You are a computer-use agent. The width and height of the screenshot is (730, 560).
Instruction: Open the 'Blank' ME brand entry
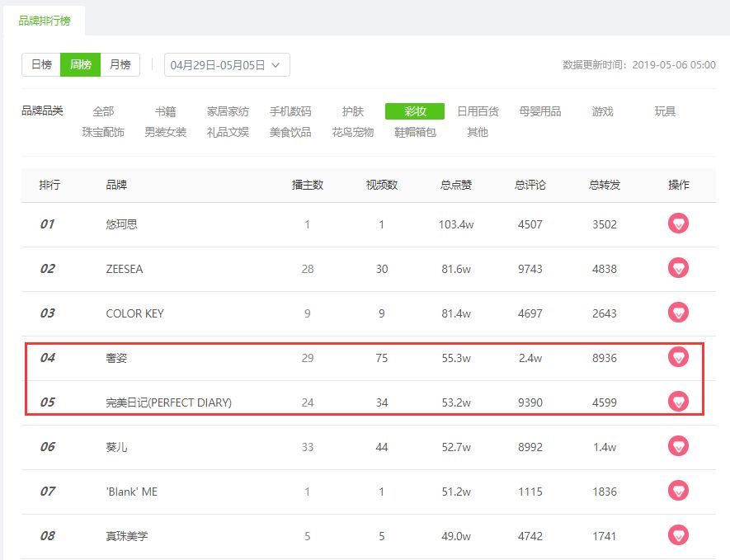tap(132, 492)
